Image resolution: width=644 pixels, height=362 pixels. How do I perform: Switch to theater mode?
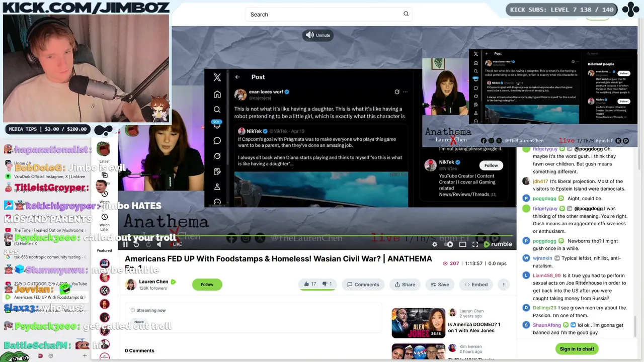[x=462, y=244]
